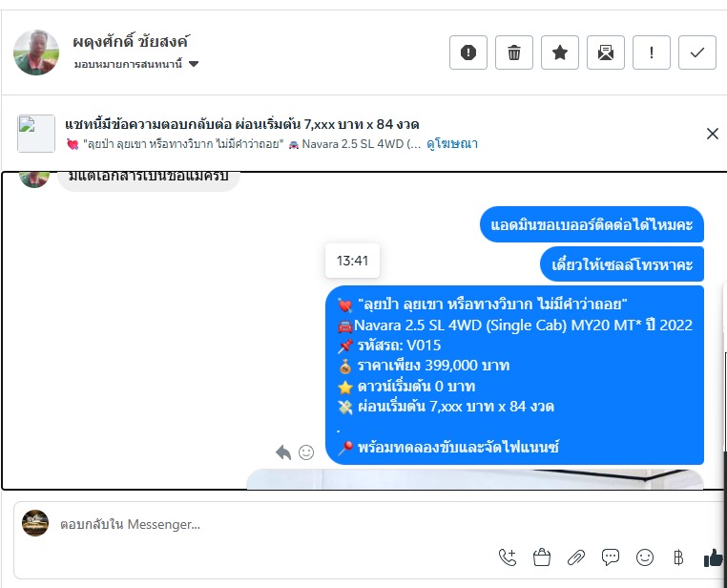Click the reply arrow beside the Navara message
The width and height of the screenshot is (727, 588).
pyautogui.click(x=283, y=452)
